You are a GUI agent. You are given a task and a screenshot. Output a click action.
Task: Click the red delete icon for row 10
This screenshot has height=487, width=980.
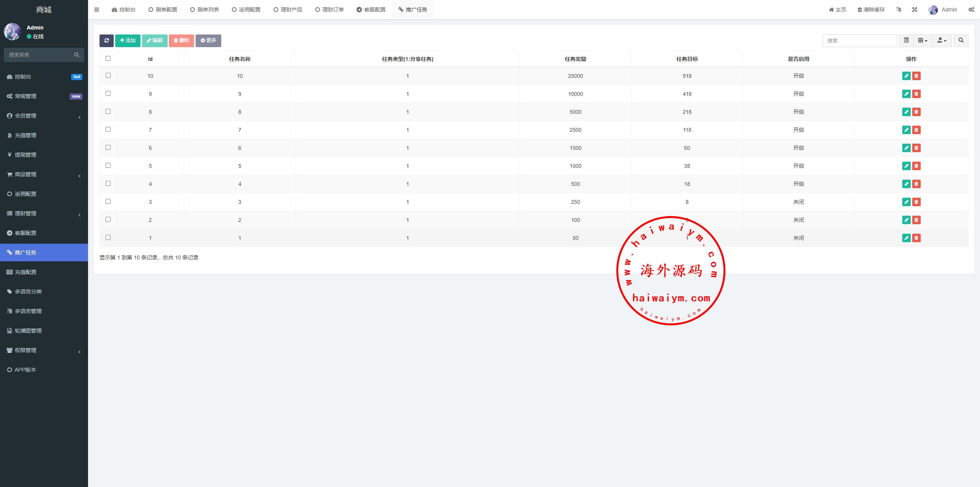[x=916, y=76]
